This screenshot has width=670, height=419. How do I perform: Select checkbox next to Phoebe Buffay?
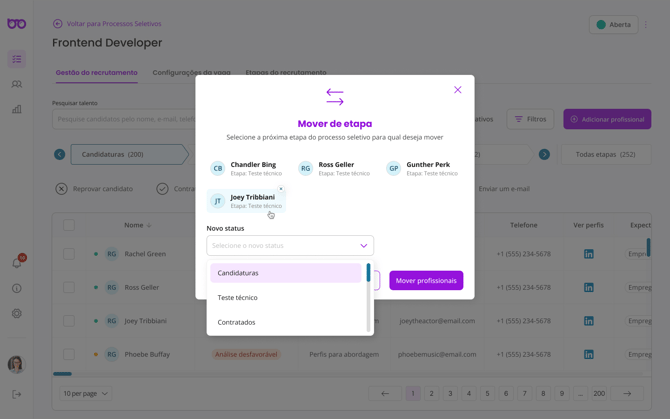[69, 354]
